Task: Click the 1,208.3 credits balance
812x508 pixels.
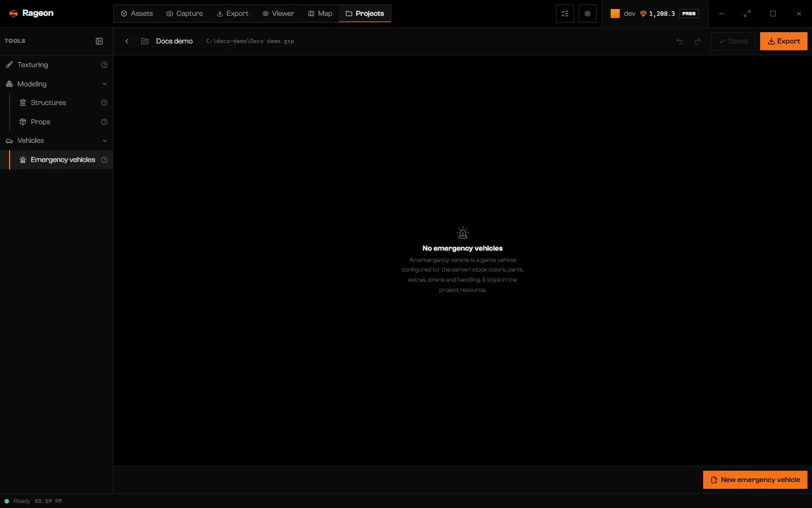Action: click(662, 14)
